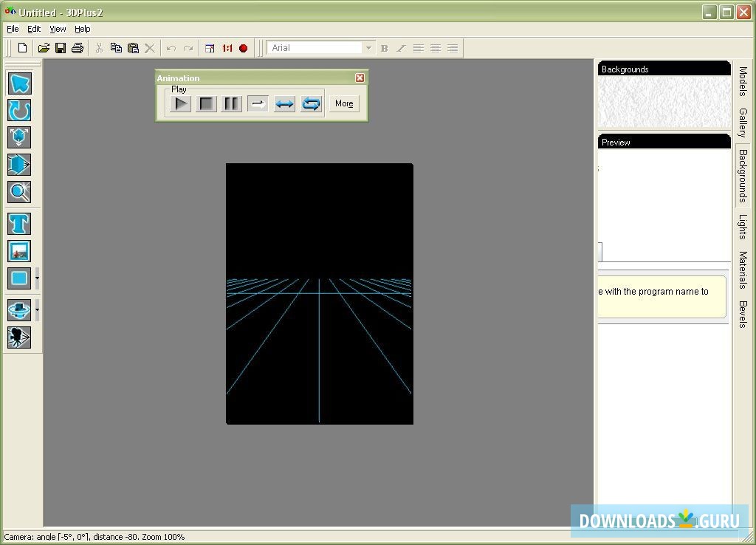Screen dimensions: 756x545
Task: Select the Zoom magnifier tool
Action: click(x=19, y=193)
